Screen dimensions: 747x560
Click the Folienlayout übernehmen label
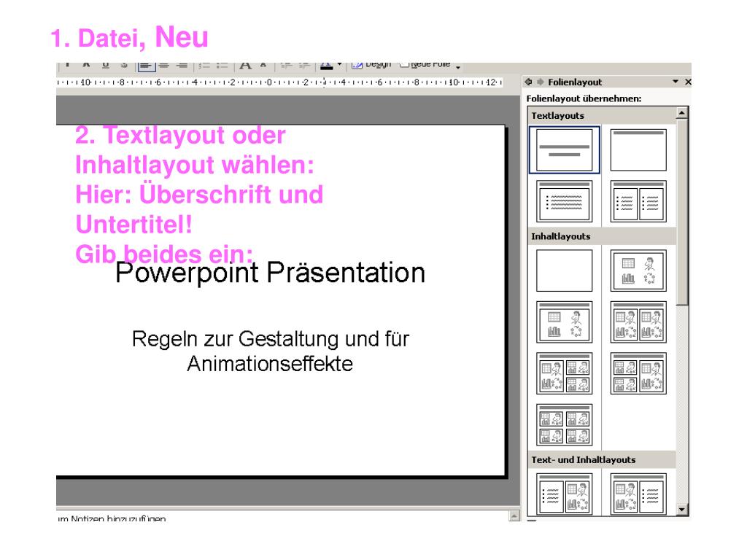pyautogui.click(x=584, y=98)
